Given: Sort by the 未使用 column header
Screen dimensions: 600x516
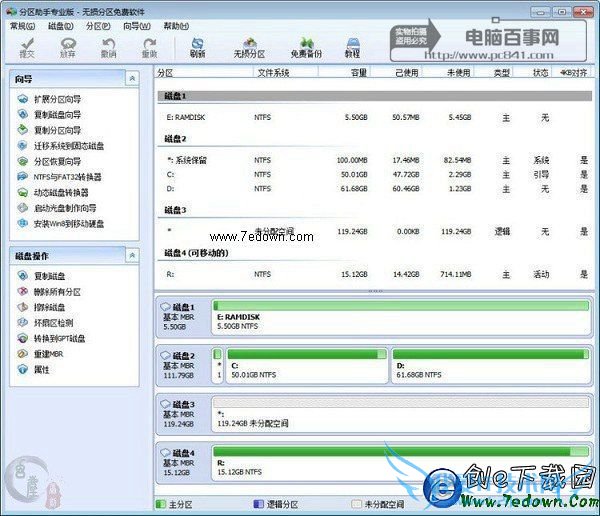Looking at the screenshot, I should click(448, 73).
